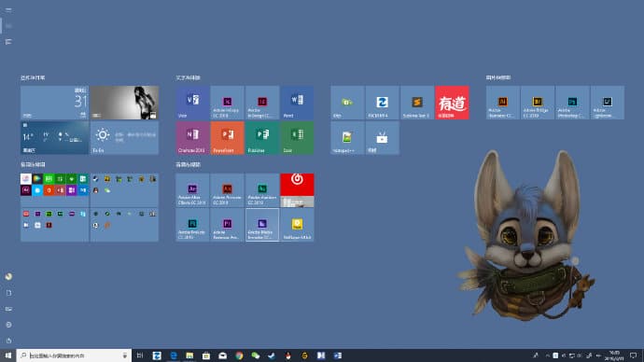Open Task View on the taskbar
644x362 pixels.
140,355
